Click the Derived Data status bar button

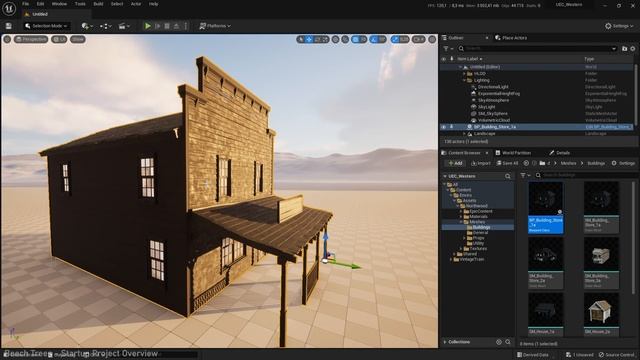(x=533, y=355)
